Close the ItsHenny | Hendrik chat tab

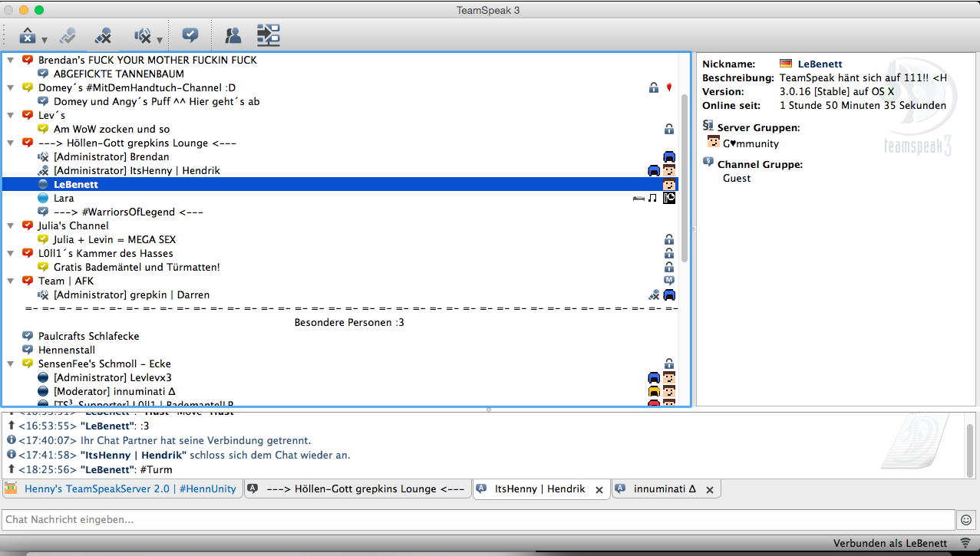coord(599,489)
